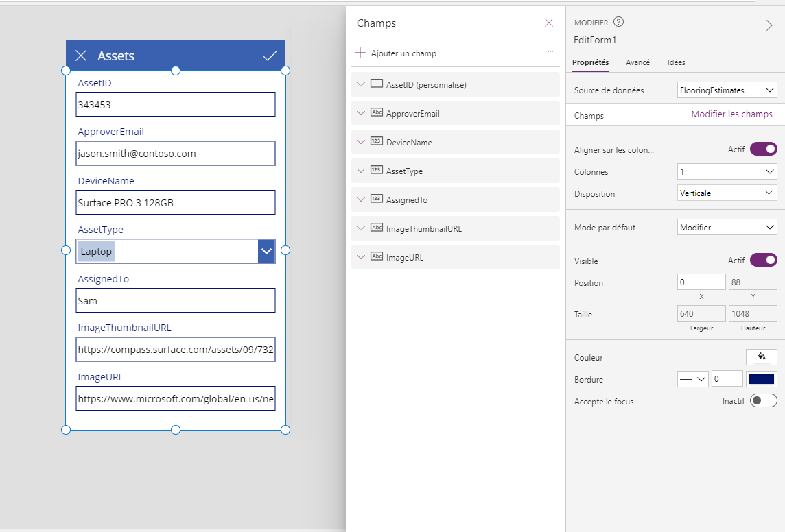Open the AssetType Laptop dropdown in form
Screen dimensions: 785x532
click(266, 251)
